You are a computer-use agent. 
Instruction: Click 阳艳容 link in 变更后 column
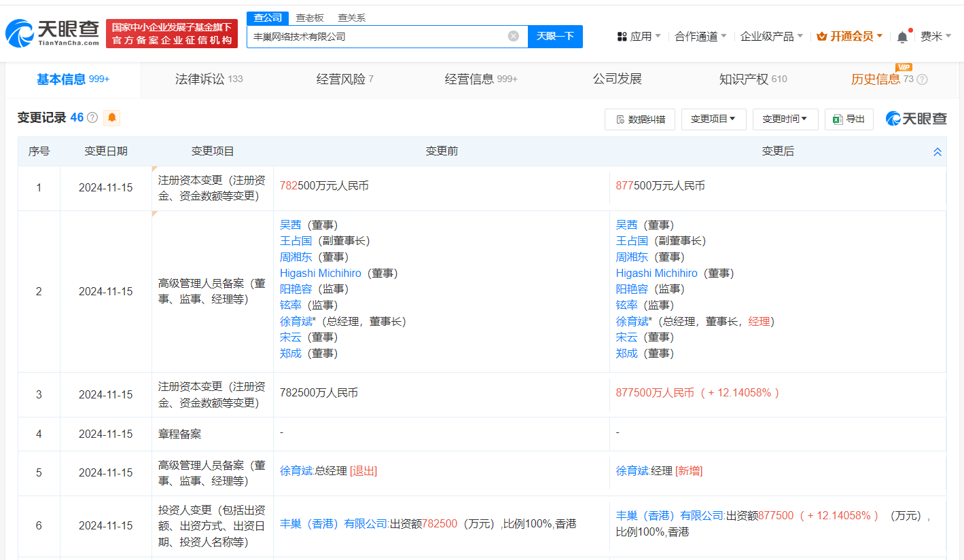tap(632, 289)
